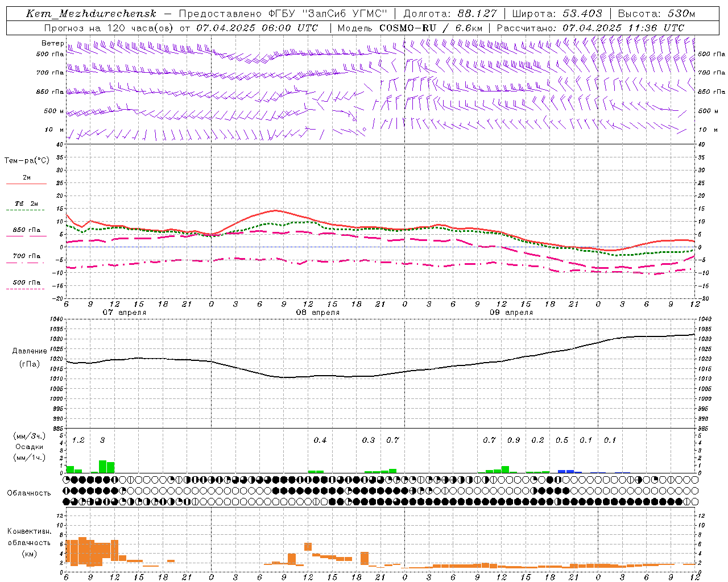Image resolution: width=728 pixels, height=582 pixels.
Task: Click 'Прогноз на 120 часа(ов)' forecast header text
Action: coord(109,27)
